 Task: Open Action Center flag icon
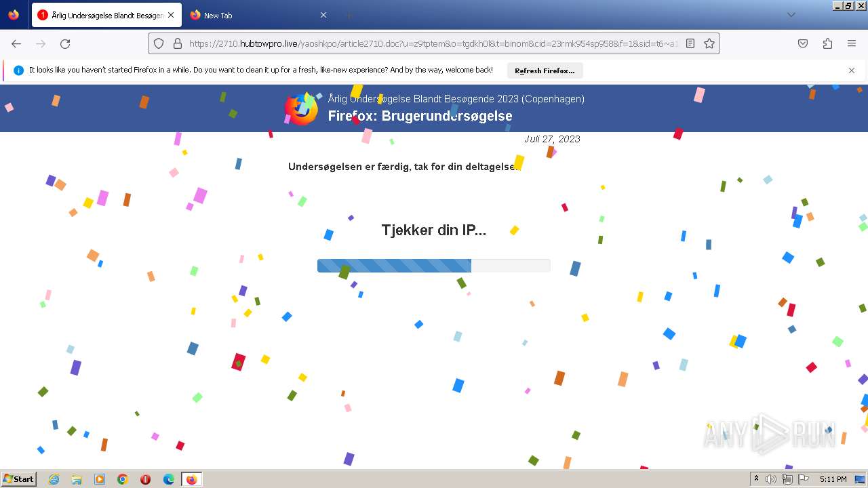click(x=802, y=479)
